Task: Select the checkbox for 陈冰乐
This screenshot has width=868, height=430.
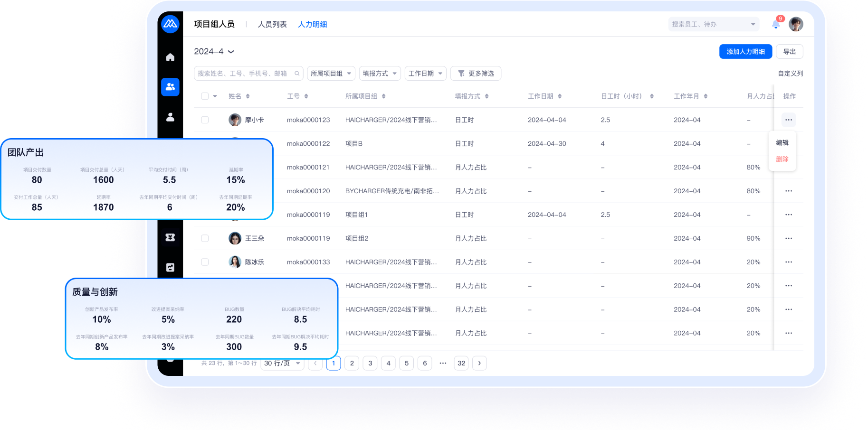Action: pyautogui.click(x=205, y=262)
